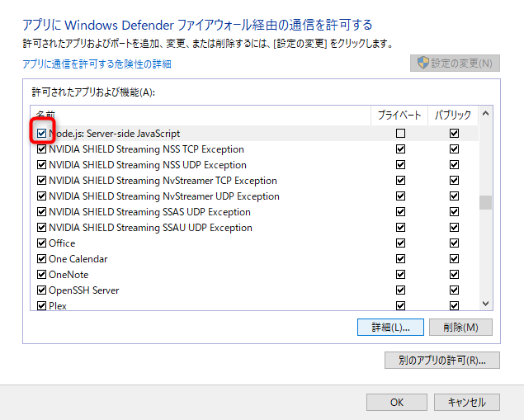Uncheck NVIDIA SHIELD Streaming NSS UDP Exception
Viewport: 524px width, 420px height.
(x=41, y=165)
